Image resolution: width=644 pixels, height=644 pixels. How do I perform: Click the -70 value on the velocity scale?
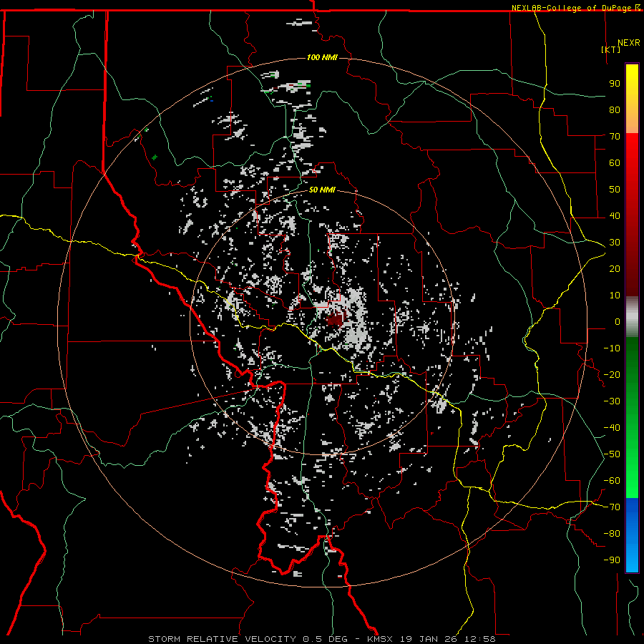coord(612,507)
